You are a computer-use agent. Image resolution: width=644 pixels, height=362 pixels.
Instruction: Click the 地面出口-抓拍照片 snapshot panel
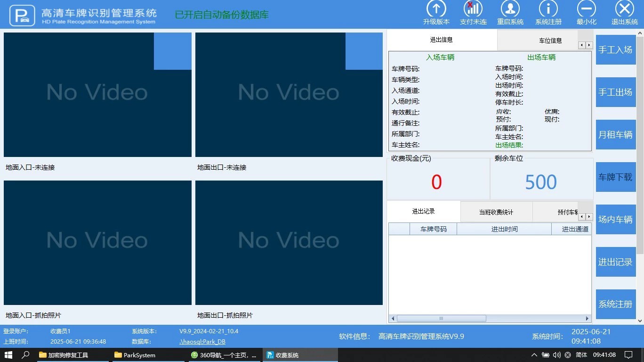click(289, 243)
